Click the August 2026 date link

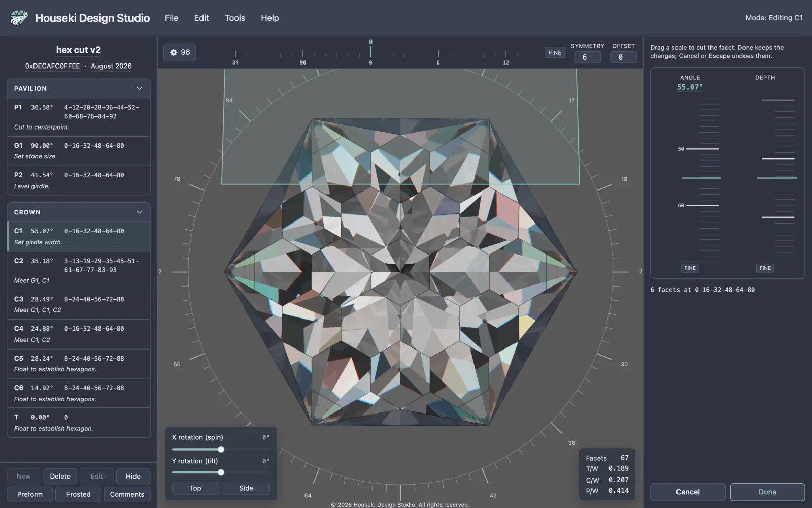pos(111,66)
